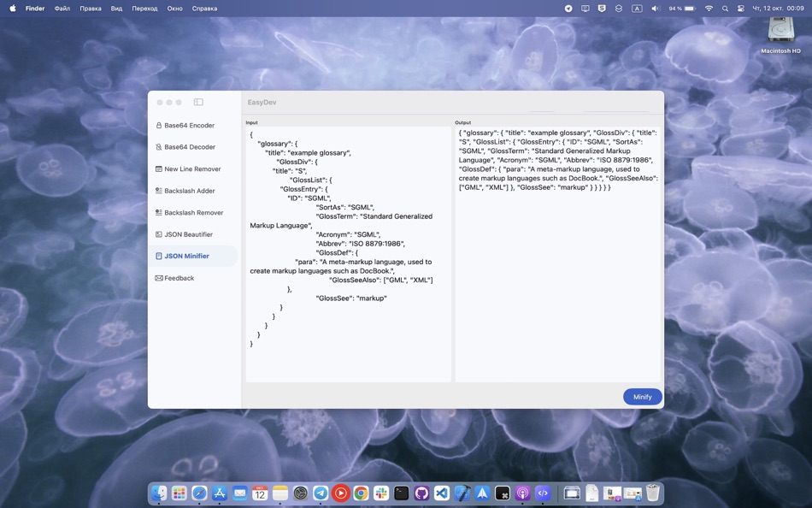
Task: Open the Переход menu
Action: coord(144,9)
